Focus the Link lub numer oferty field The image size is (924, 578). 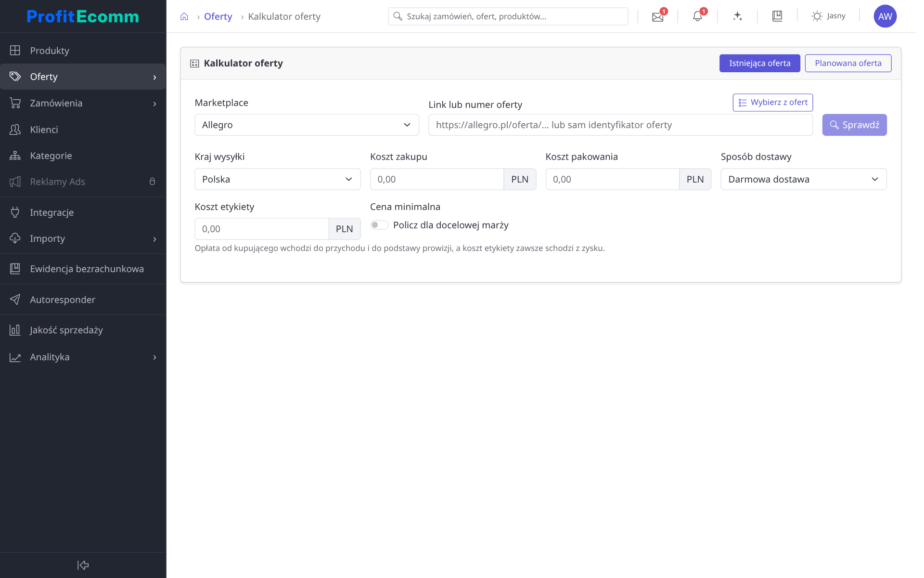pos(620,125)
